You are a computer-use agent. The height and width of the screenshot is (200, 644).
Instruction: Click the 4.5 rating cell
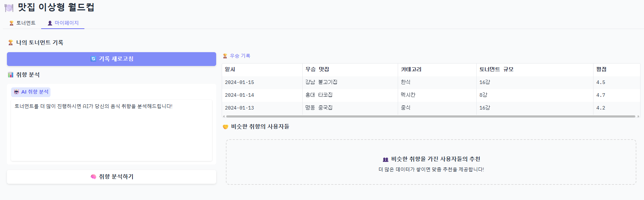617,82
